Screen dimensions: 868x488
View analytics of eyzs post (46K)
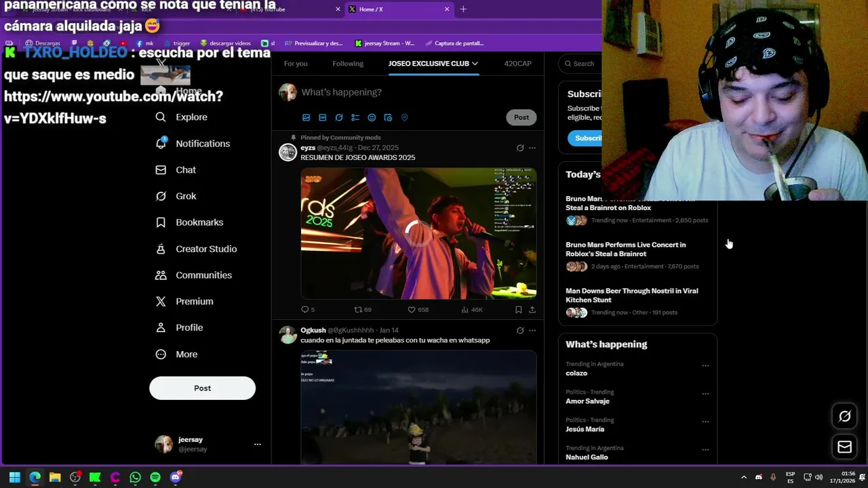click(x=471, y=310)
